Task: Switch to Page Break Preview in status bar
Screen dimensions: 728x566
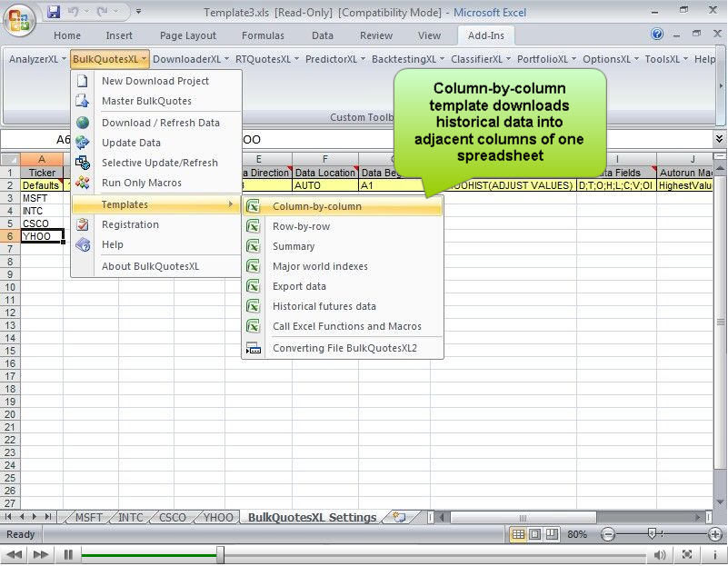Action: point(552,534)
